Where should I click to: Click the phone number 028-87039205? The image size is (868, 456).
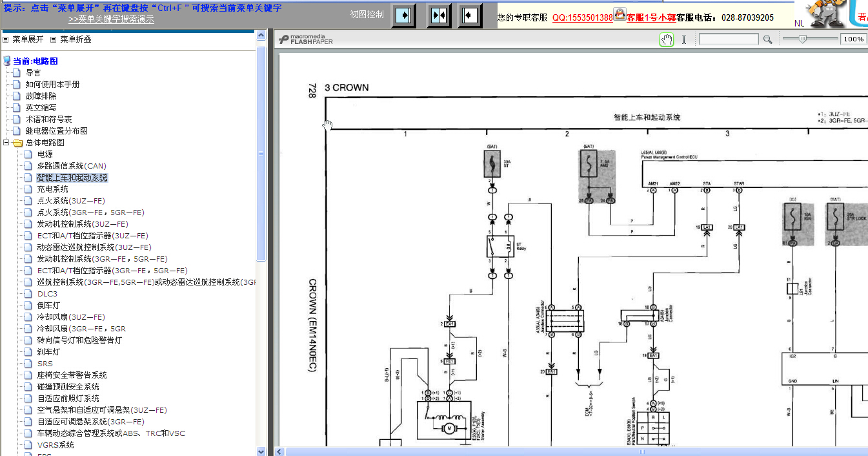pos(747,17)
